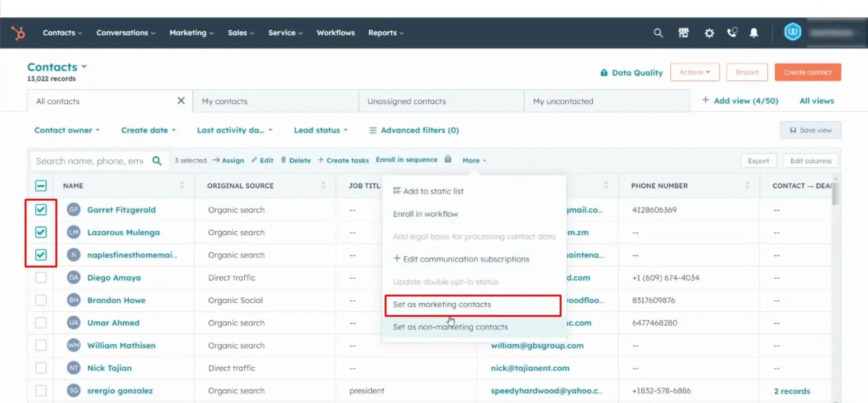
Task: Click the HubSpot sprocket logo
Action: [x=18, y=33]
